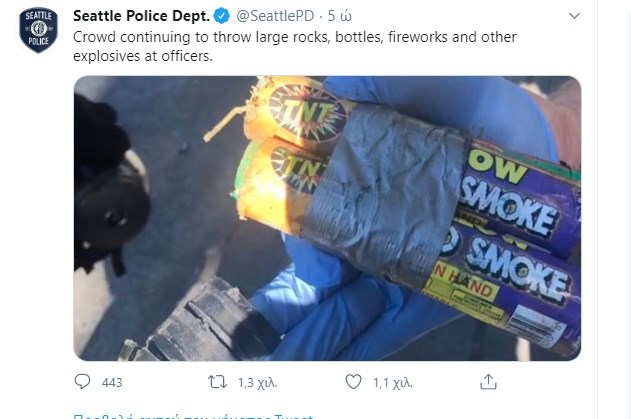Open the share tweet upload icon
This screenshot has width=631, height=419.
488,382
